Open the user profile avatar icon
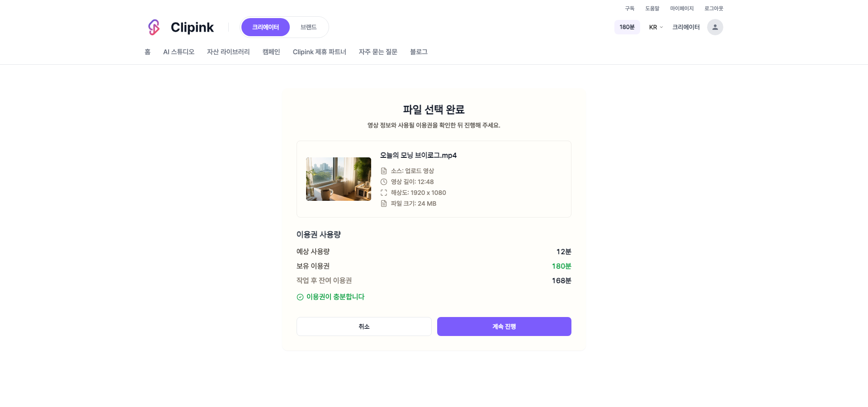The height and width of the screenshot is (407, 868). pyautogui.click(x=715, y=27)
